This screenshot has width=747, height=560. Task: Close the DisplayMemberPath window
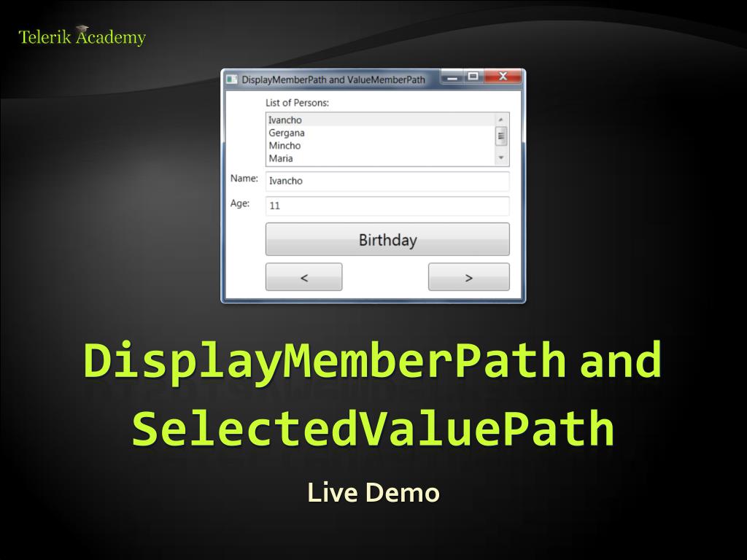click(x=503, y=77)
